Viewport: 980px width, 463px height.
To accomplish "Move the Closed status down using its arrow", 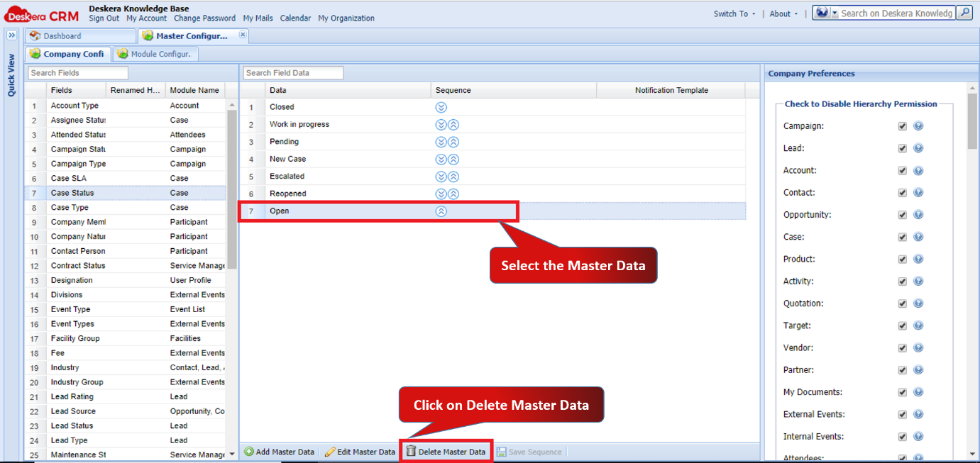I will point(441,107).
